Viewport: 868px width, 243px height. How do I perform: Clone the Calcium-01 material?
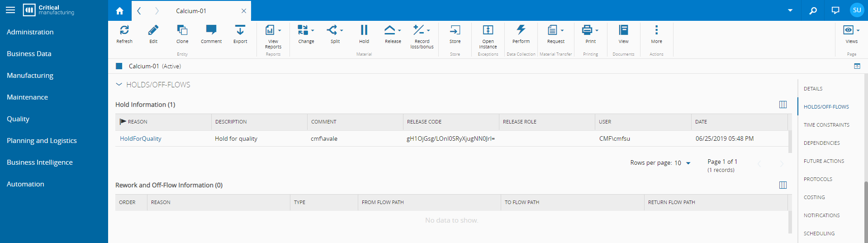tap(182, 30)
